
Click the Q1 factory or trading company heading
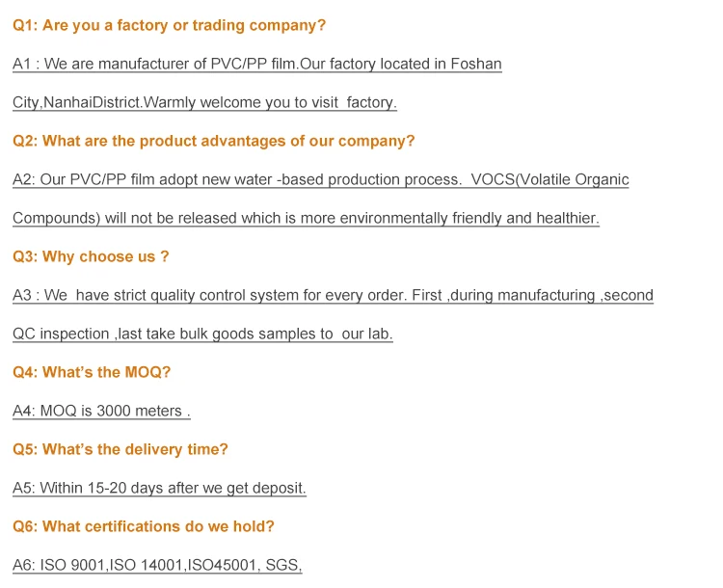pyautogui.click(x=169, y=25)
